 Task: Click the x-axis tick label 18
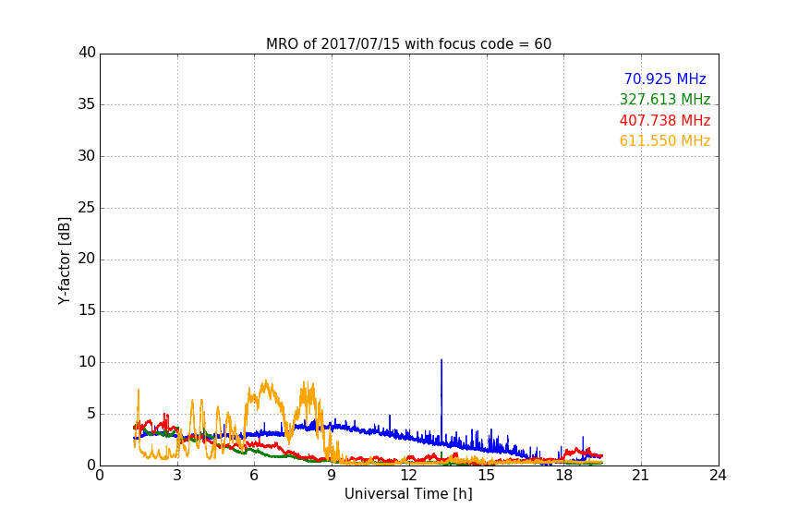point(564,476)
